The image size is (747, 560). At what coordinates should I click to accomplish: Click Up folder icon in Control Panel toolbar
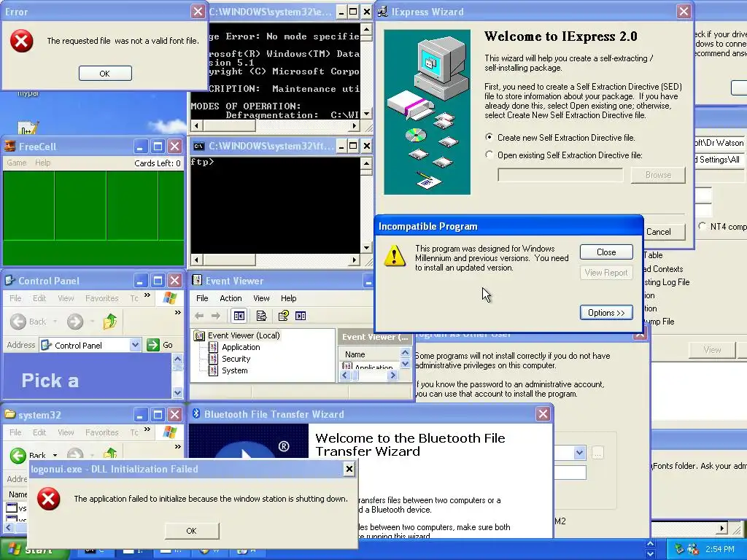tap(110, 322)
